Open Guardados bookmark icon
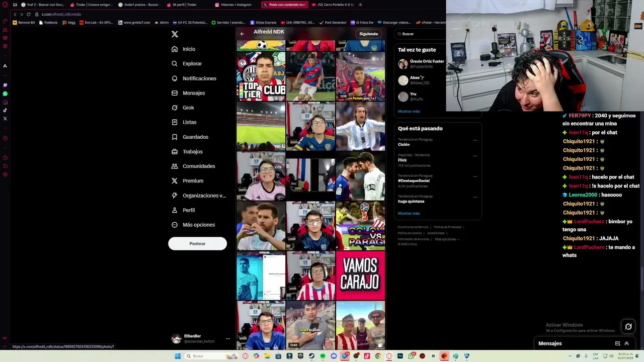 pos(175,137)
